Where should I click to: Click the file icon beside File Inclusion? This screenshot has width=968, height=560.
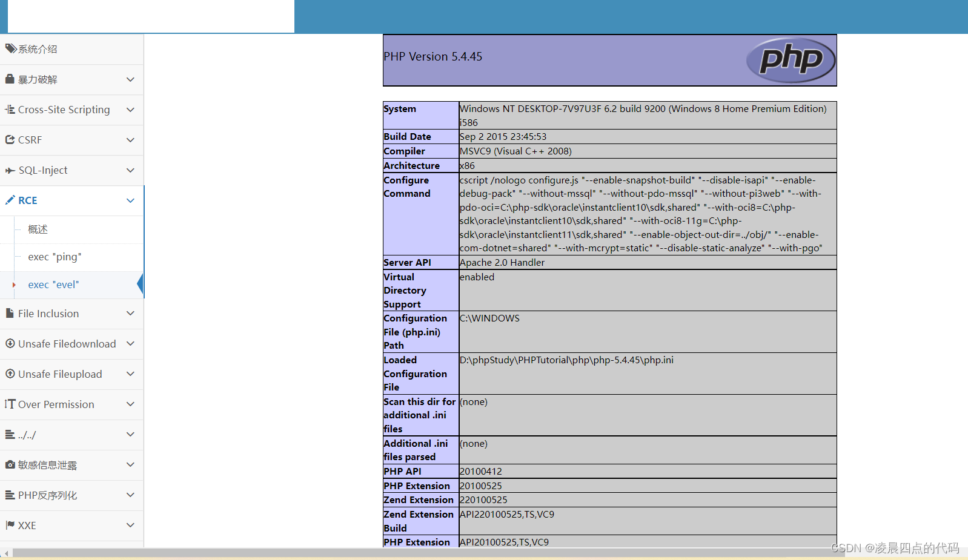tap(10, 313)
